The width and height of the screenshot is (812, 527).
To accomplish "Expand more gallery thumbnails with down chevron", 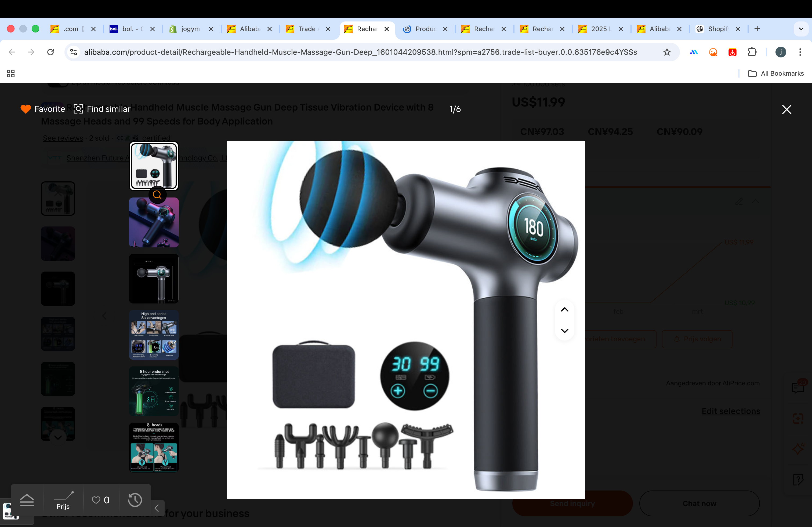I will [58, 437].
